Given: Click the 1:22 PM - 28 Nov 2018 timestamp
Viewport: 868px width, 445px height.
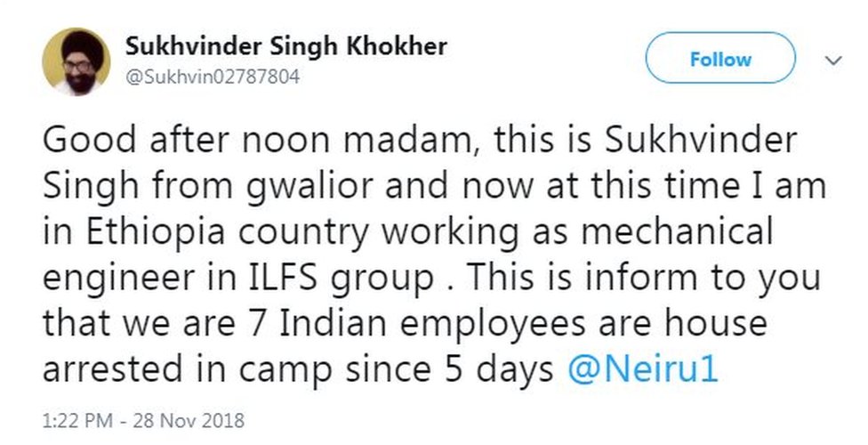Looking at the screenshot, I should pyautogui.click(x=142, y=419).
